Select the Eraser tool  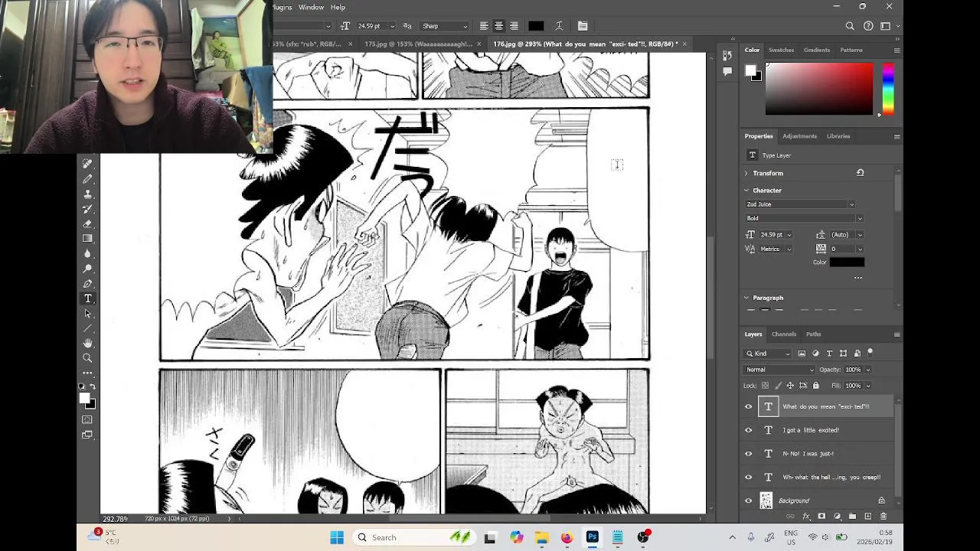87,223
